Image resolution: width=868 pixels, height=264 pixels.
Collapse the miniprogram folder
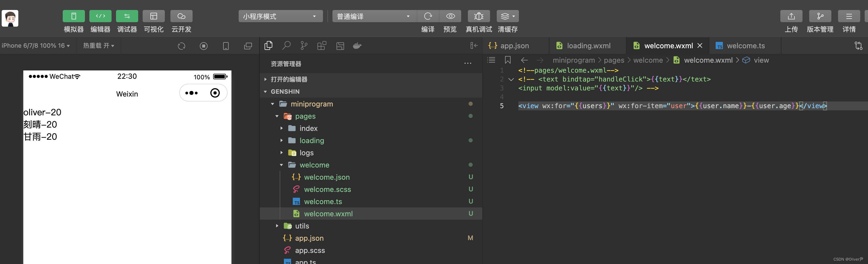pos(371,104)
